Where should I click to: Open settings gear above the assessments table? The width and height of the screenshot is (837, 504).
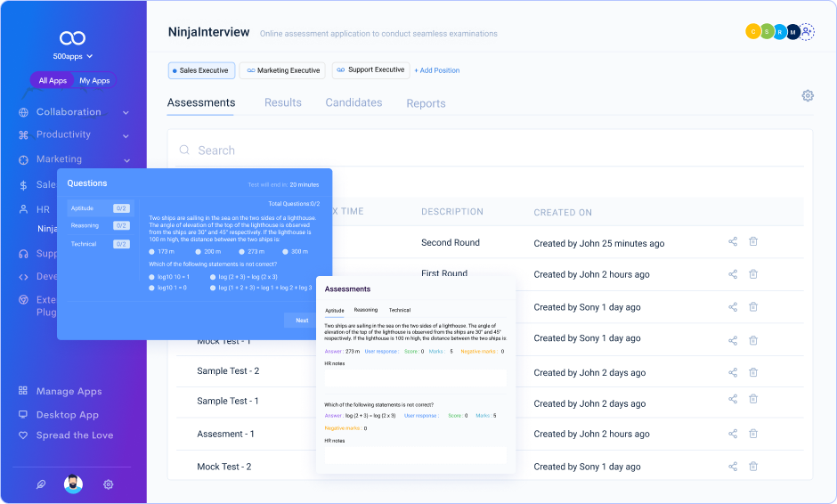[808, 96]
